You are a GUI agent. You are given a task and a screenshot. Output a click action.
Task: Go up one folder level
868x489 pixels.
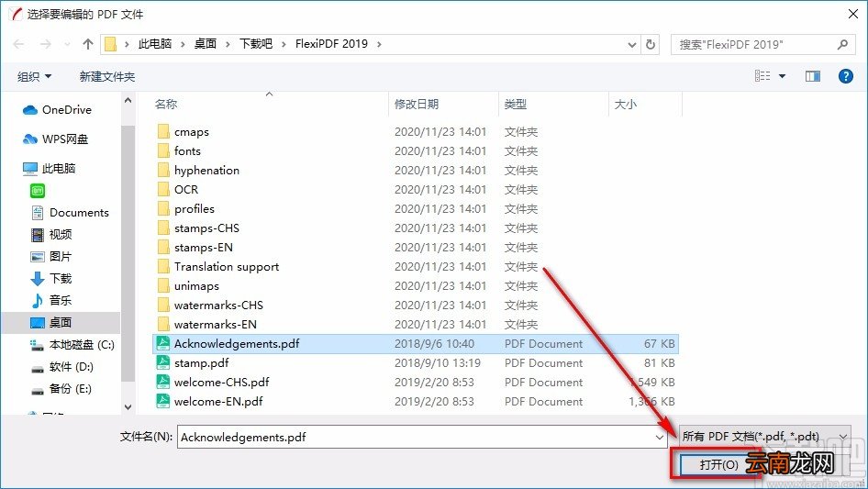coord(87,44)
